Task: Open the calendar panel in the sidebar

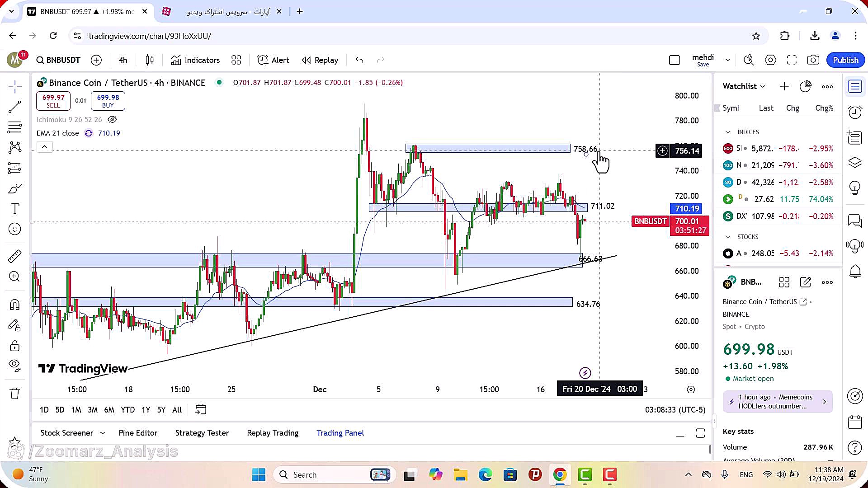Action: [x=855, y=422]
